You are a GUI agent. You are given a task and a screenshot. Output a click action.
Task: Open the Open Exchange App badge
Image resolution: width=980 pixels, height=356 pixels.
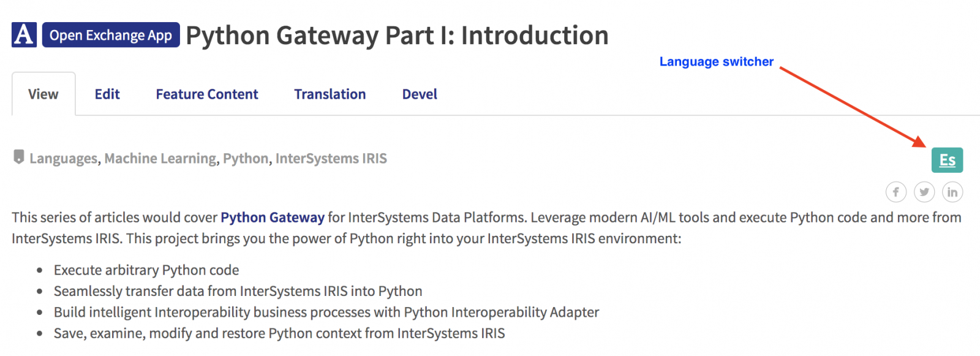(x=111, y=35)
